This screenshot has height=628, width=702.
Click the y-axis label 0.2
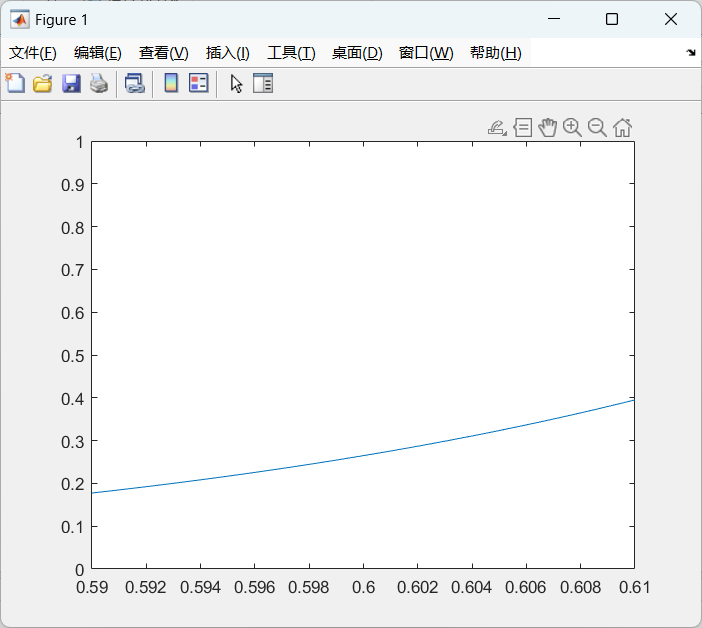click(x=73, y=484)
